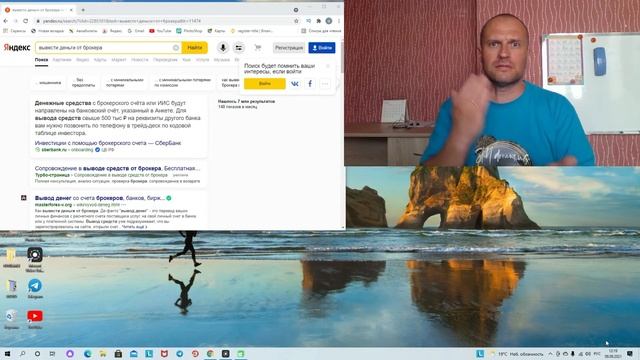Open Cortana circle icon on taskbar

click(x=37, y=354)
